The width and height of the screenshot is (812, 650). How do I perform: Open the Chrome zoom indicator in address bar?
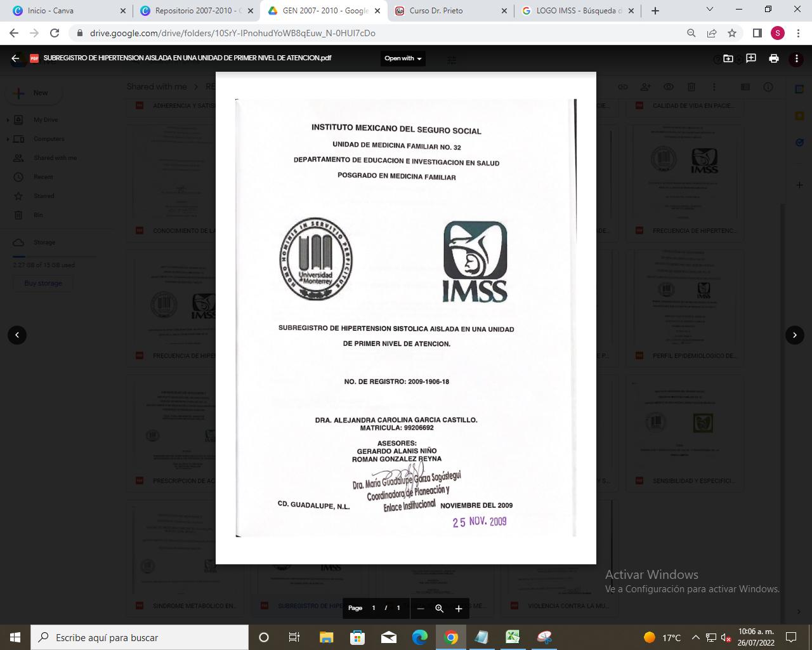pyautogui.click(x=691, y=33)
